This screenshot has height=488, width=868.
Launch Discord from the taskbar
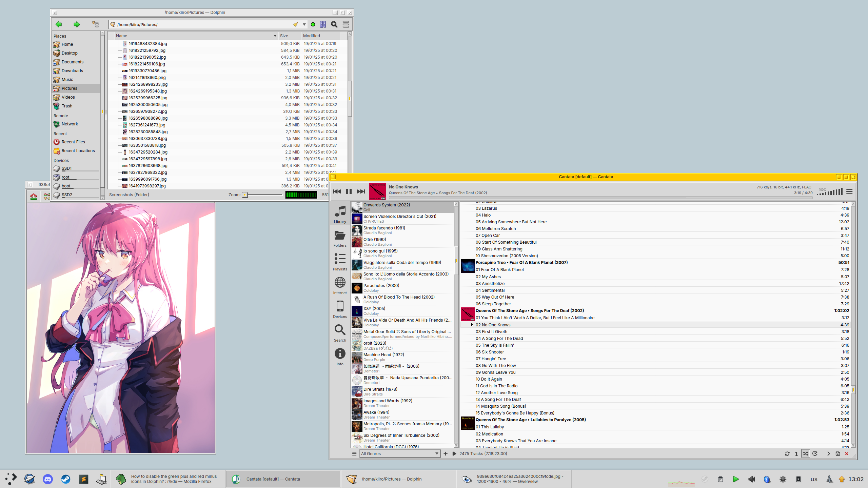point(48,479)
